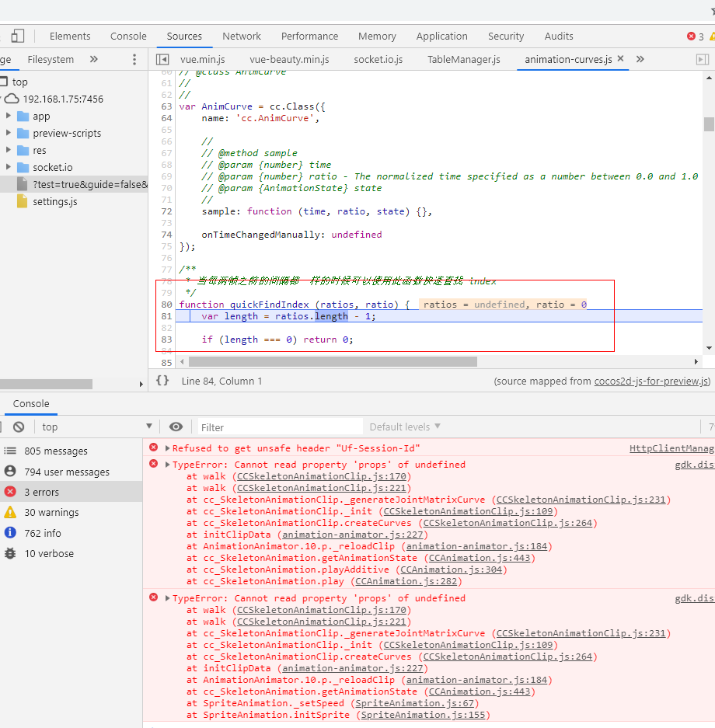Close the animation-curves.js file tab
Screen dimensions: 715x728
click(620, 59)
